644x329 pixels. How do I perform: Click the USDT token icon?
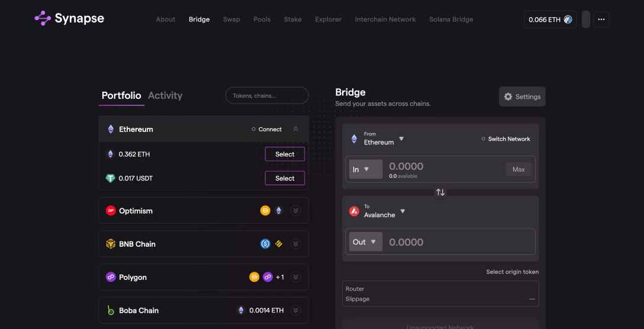(x=110, y=178)
